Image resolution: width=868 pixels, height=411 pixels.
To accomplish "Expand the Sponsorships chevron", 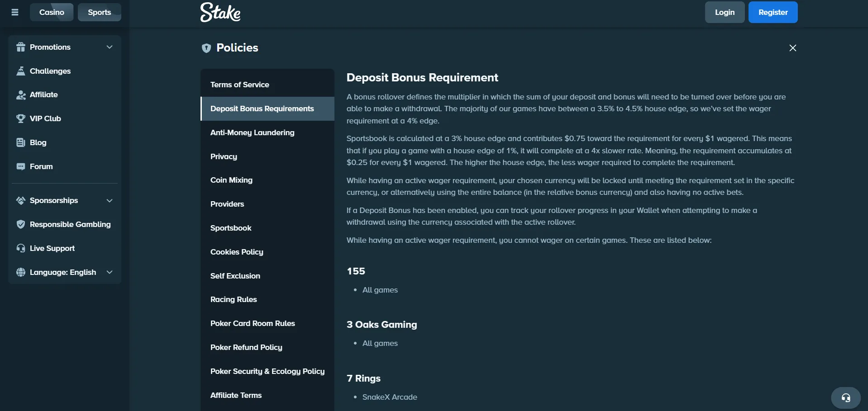I will 110,200.
